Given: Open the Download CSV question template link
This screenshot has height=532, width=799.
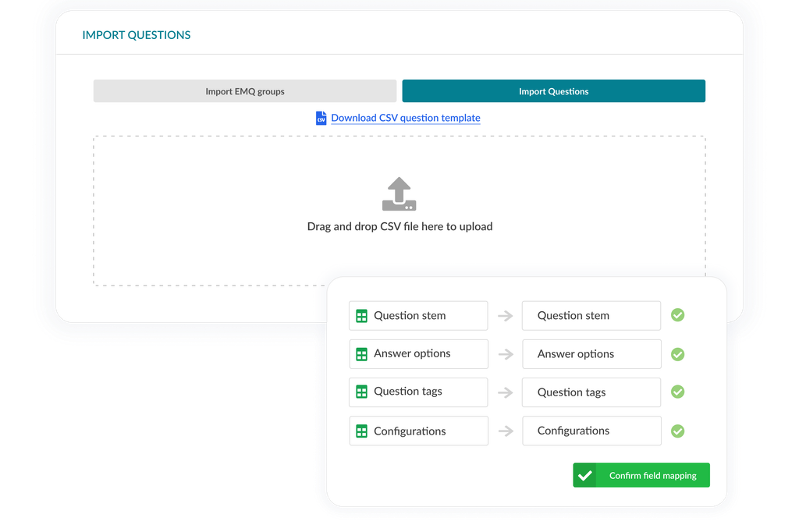Looking at the screenshot, I should click(406, 118).
